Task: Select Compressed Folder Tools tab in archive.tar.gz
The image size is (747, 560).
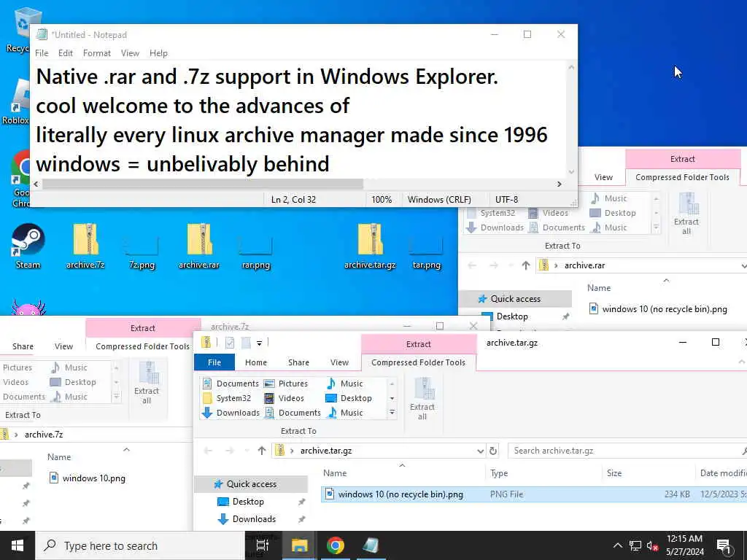Action: [418, 362]
